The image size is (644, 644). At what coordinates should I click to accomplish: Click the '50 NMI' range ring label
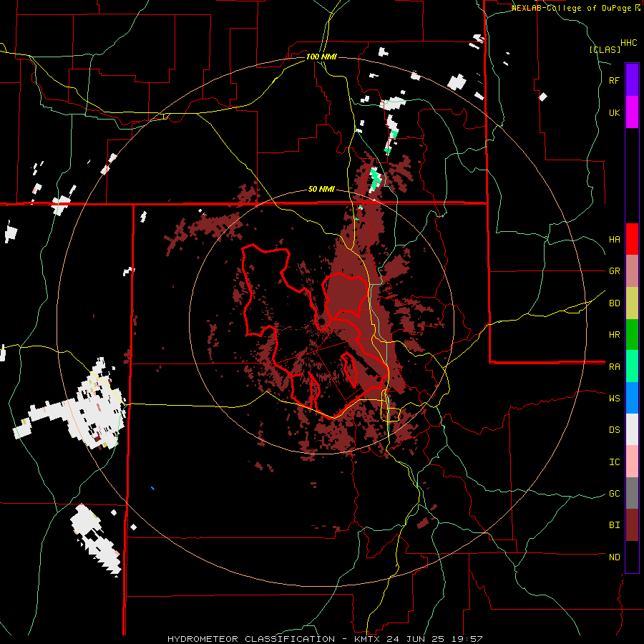coord(321,190)
